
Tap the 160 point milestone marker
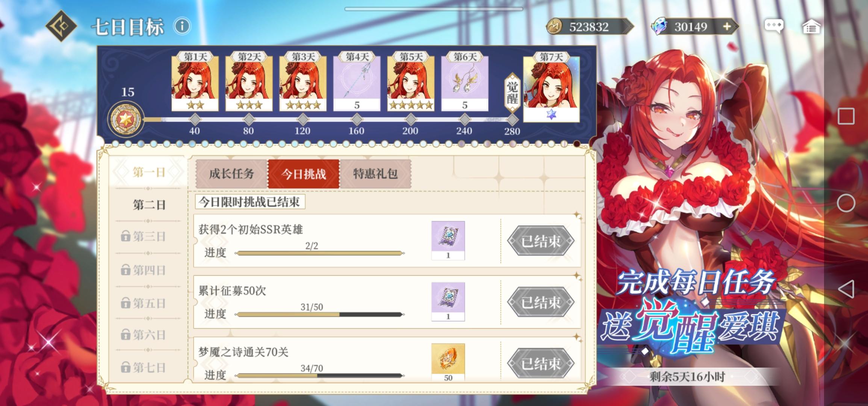pyautogui.click(x=357, y=120)
